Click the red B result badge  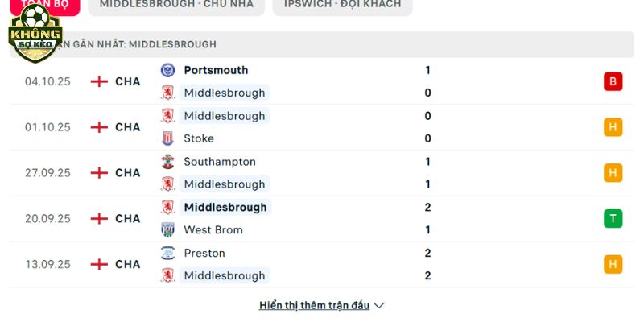pos(613,81)
